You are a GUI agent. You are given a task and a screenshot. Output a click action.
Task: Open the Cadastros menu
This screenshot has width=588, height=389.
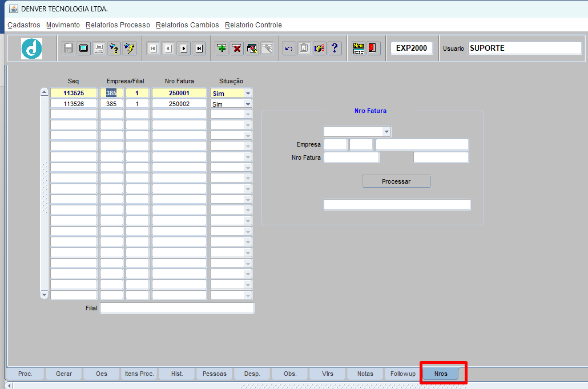click(24, 25)
